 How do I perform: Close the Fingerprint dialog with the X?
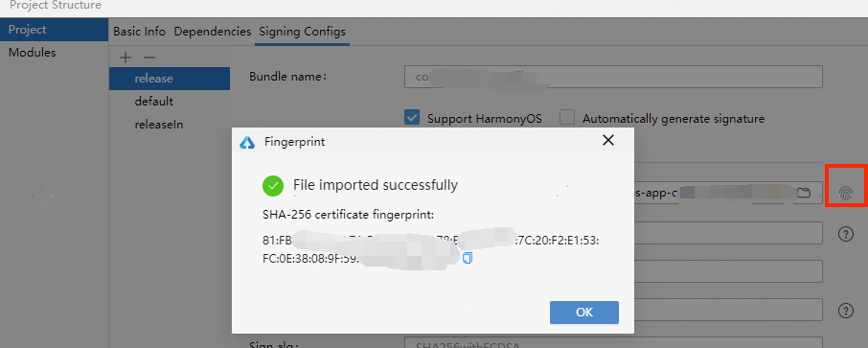pyautogui.click(x=608, y=140)
